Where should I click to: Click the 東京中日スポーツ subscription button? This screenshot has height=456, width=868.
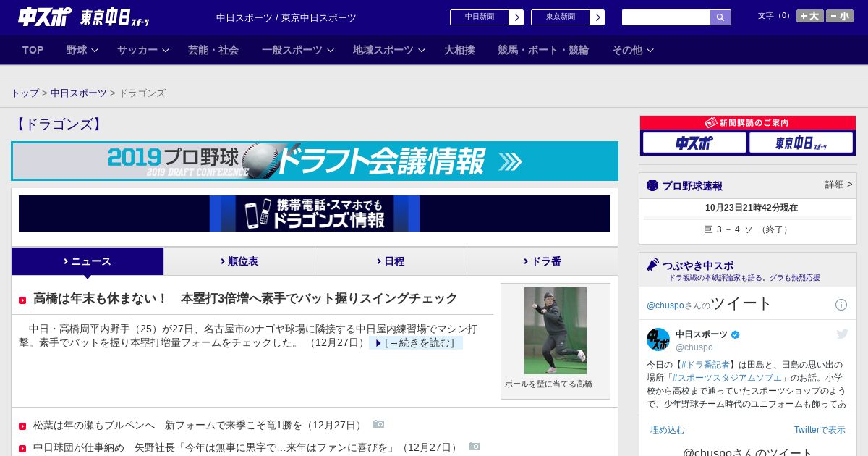click(x=801, y=143)
